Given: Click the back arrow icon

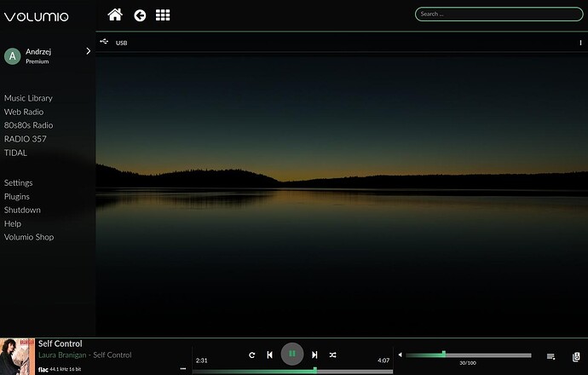Looking at the screenshot, I should point(140,15).
